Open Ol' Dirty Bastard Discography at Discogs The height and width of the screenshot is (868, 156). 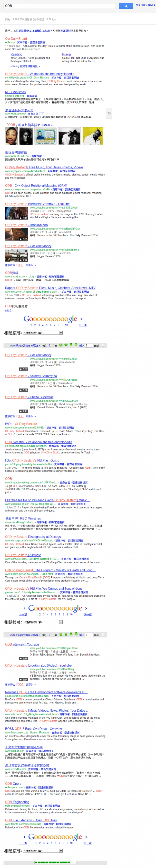(x=33, y=537)
